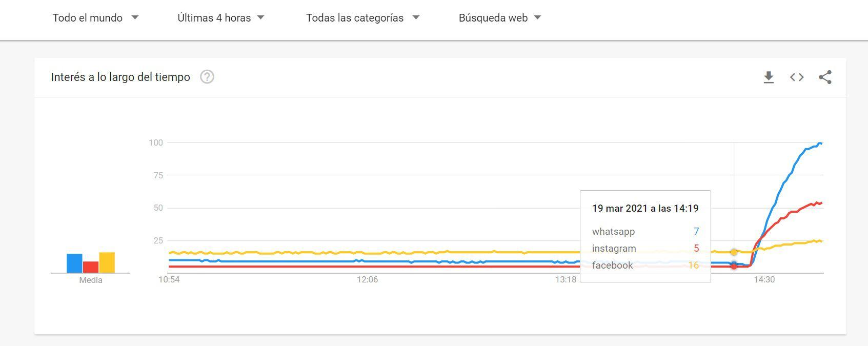Open the help question mark icon

207,77
